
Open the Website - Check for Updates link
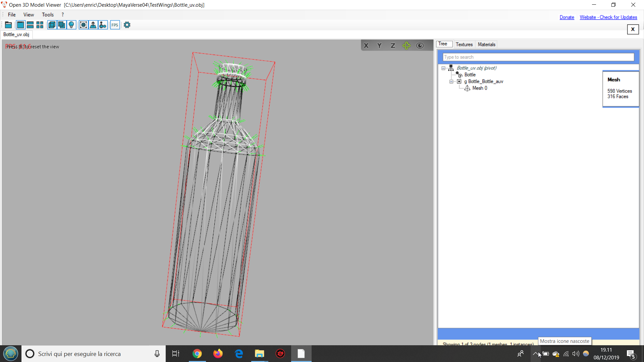point(608,17)
